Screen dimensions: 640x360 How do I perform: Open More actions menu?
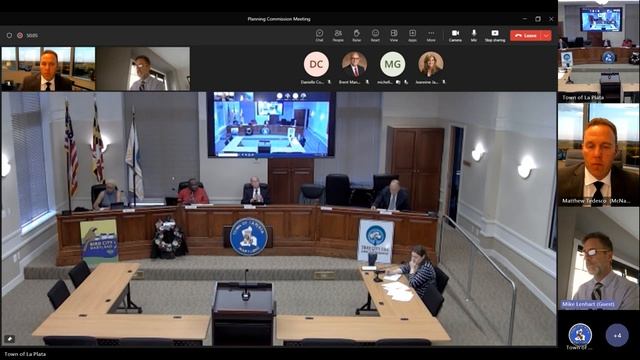click(431, 35)
